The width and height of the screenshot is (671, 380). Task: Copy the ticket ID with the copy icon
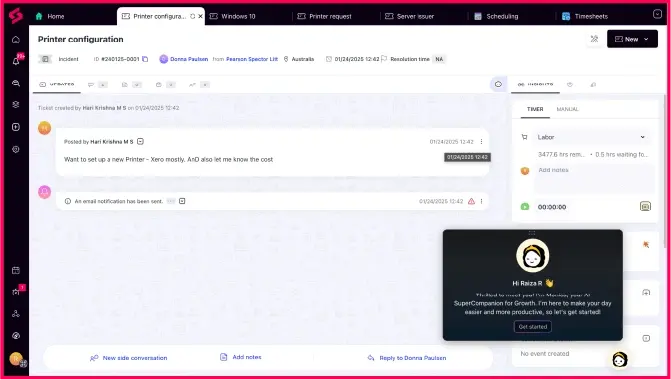145,59
